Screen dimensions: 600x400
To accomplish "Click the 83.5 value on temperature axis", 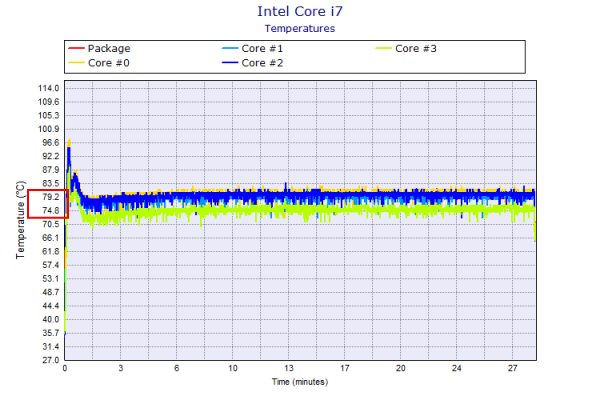I will pyautogui.click(x=51, y=183).
